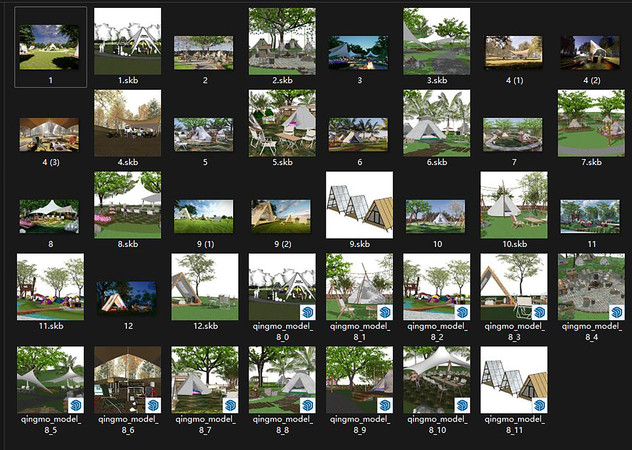Select the 3.skb file thumbnail
This screenshot has width=632, height=450.
(437, 41)
